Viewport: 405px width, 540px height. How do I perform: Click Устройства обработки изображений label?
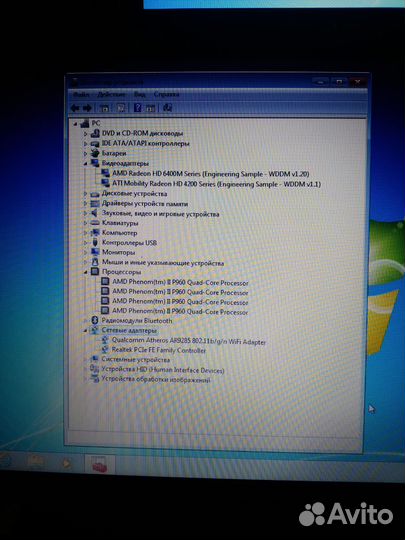pos(156,380)
